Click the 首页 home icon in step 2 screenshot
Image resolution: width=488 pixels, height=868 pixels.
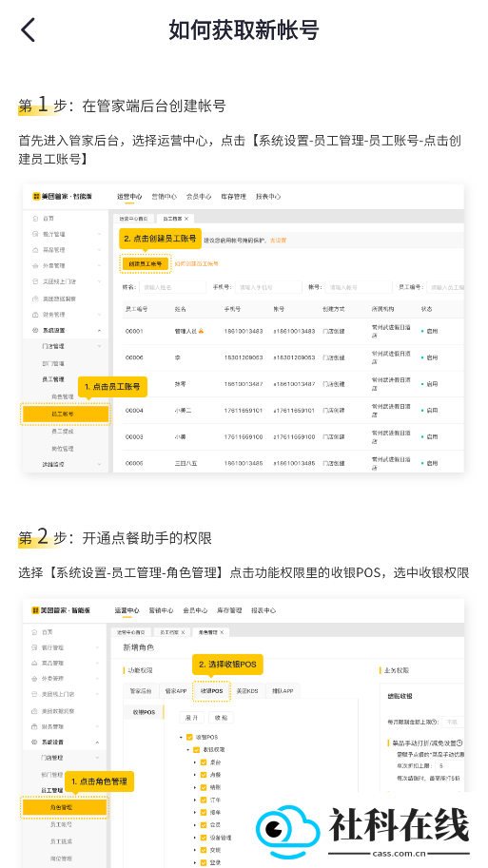(x=35, y=631)
